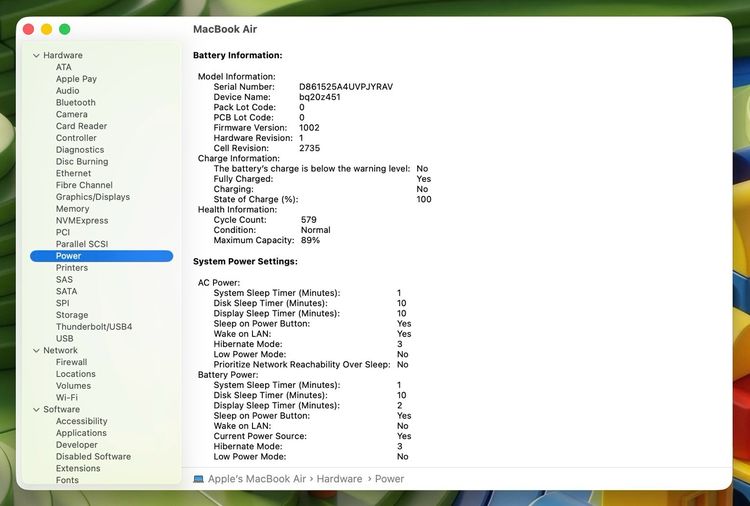Open Storage hardware info
750x506 pixels.
[72, 315]
